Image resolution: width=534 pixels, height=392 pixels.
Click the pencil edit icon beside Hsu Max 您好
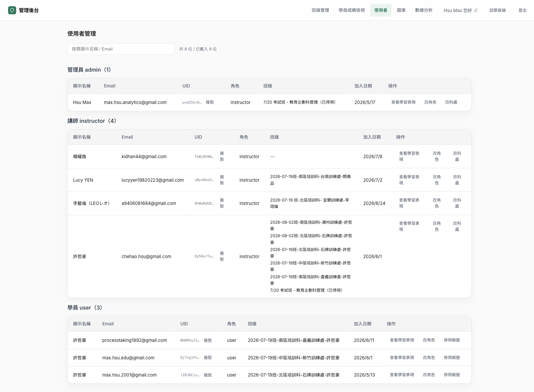pyautogui.click(x=476, y=10)
